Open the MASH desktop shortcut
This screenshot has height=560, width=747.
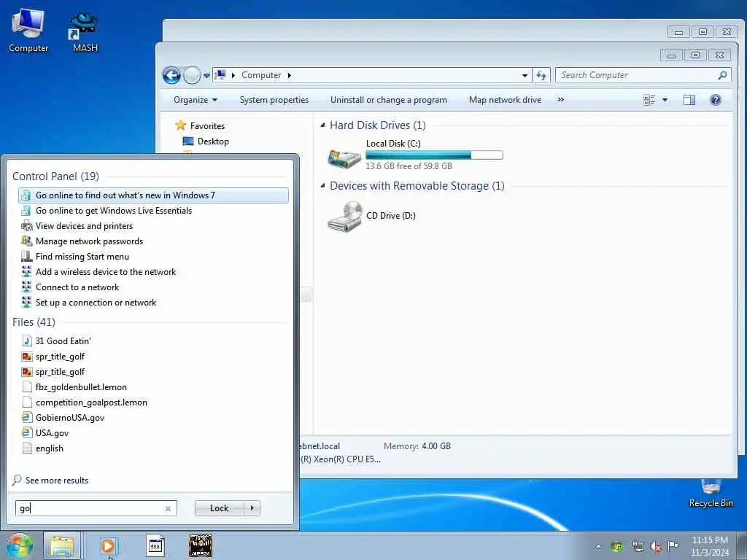coord(85,32)
